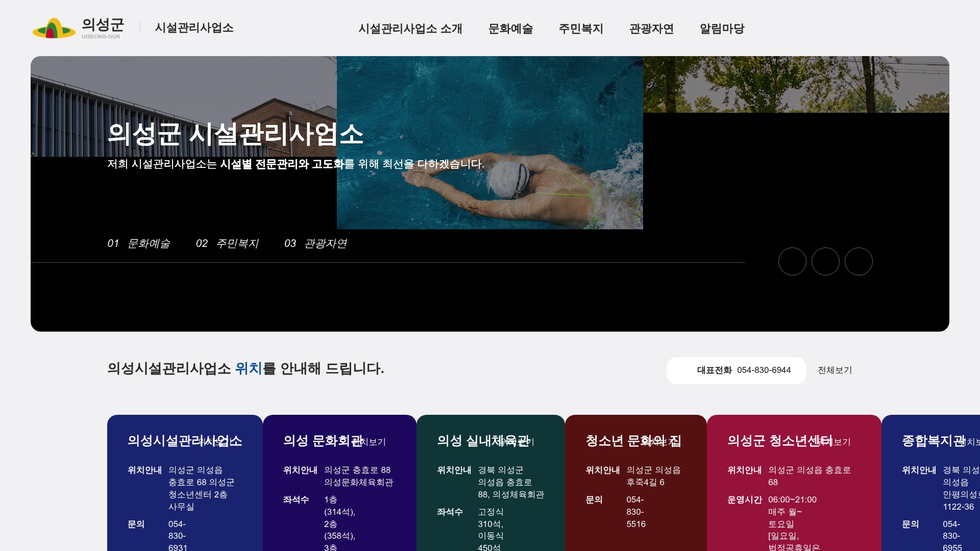Open the 의성 실내체육관 card title
Screen dimensions: 980x551
coord(483,441)
